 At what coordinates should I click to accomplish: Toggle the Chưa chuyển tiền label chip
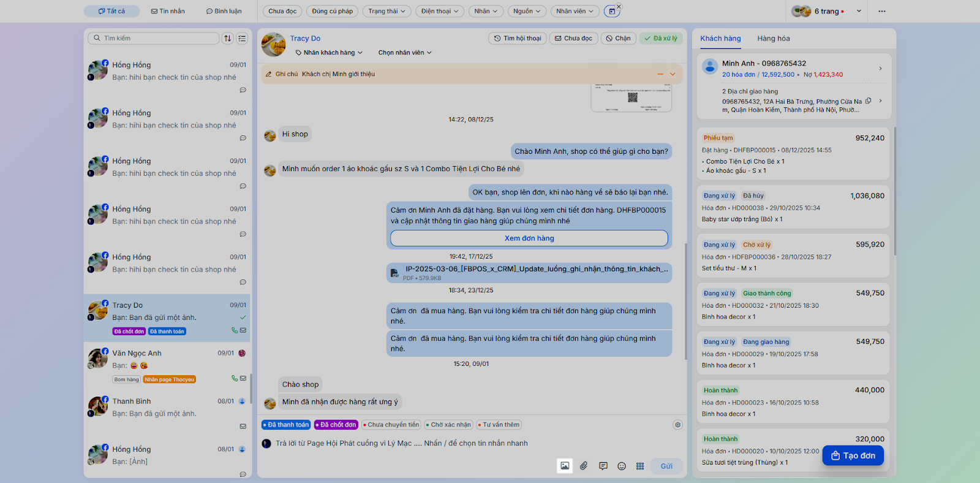pyautogui.click(x=391, y=425)
